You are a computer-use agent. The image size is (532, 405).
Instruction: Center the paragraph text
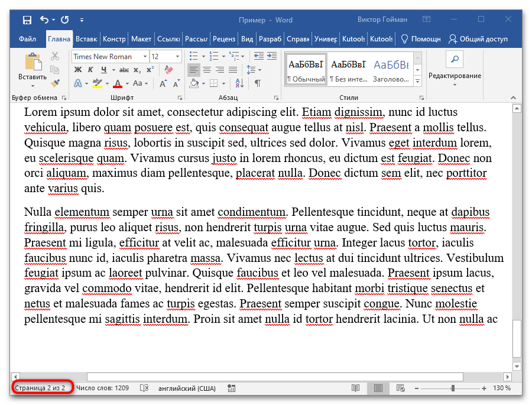click(207, 70)
